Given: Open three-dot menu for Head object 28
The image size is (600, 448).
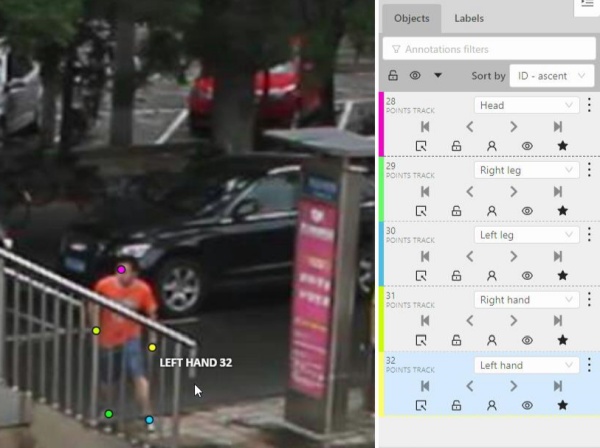Looking at the screenshot, I should 589,105.
